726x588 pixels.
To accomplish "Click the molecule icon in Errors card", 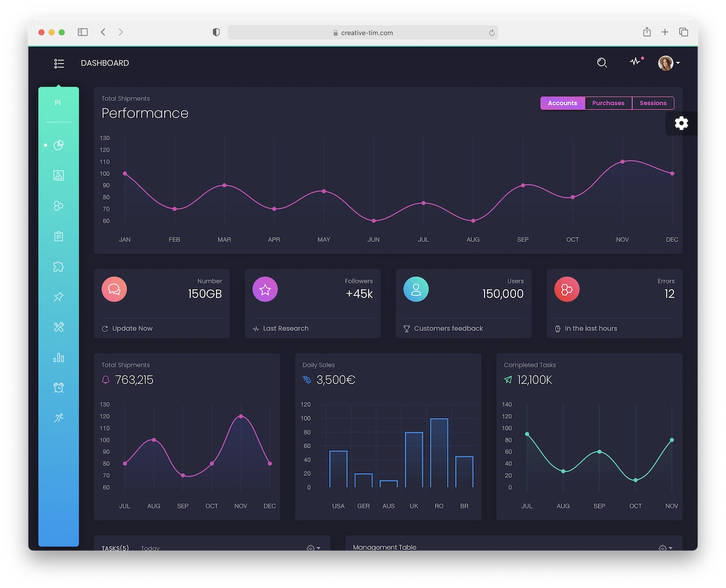I will point(567,289).
